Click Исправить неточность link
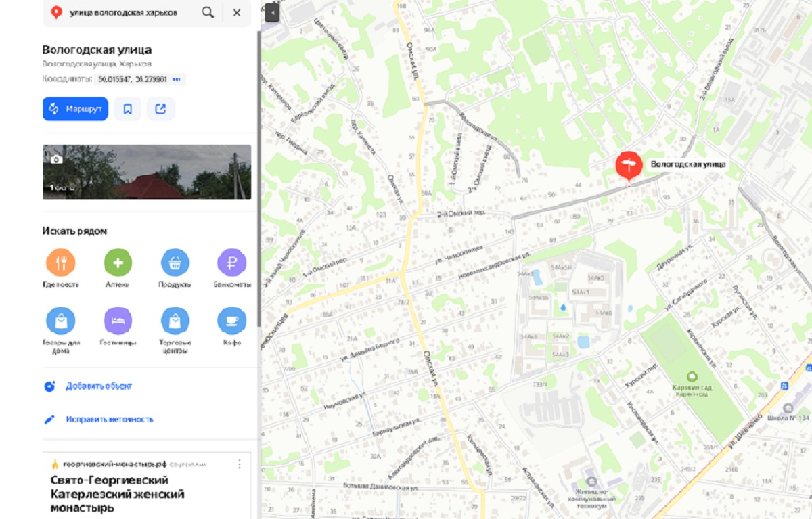 pyautogui.click(x=110, y=420)
